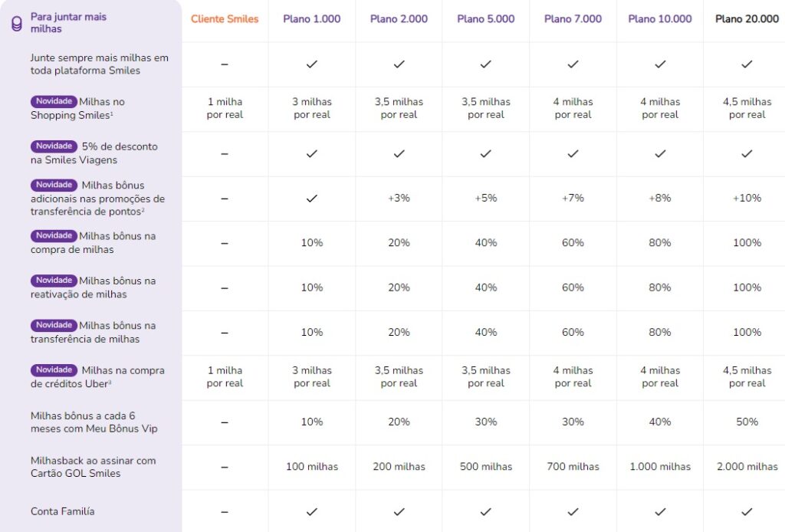
Task: Click the Plano 5.000 checkmark in the 'Junte sempre mais milhas' row
Action: (485, 64)
